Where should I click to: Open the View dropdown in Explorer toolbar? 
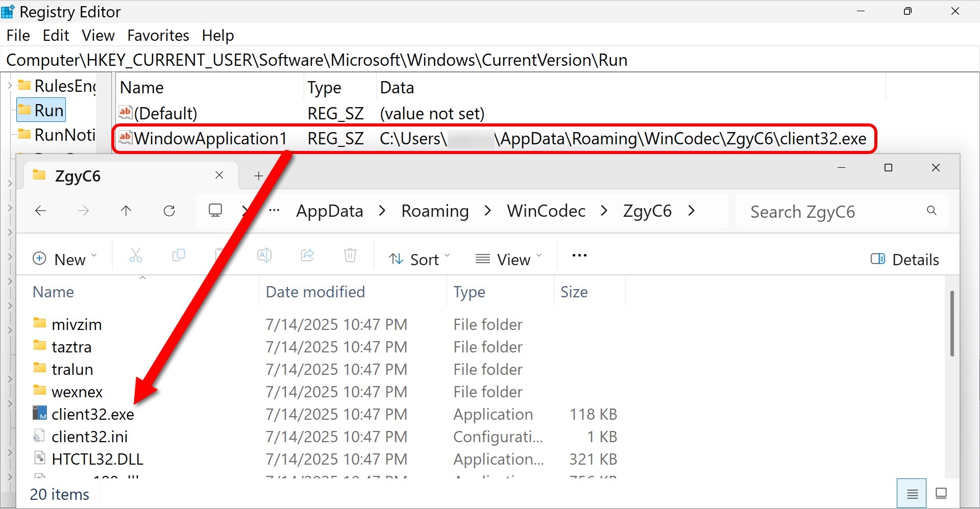click(x=508, y=259)
